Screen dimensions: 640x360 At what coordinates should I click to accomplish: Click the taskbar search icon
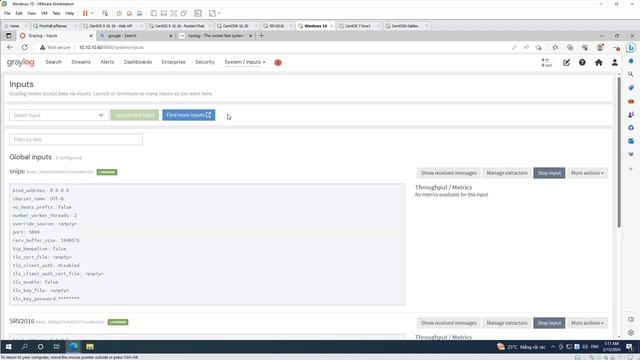[x=24, y=347]
